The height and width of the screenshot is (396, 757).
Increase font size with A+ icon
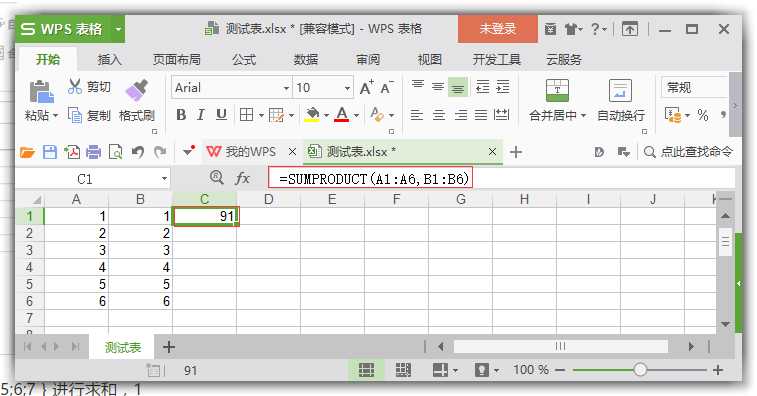367,87
